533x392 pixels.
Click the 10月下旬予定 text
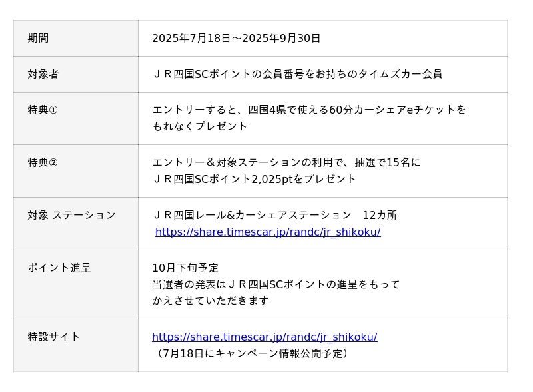(185, 268)
